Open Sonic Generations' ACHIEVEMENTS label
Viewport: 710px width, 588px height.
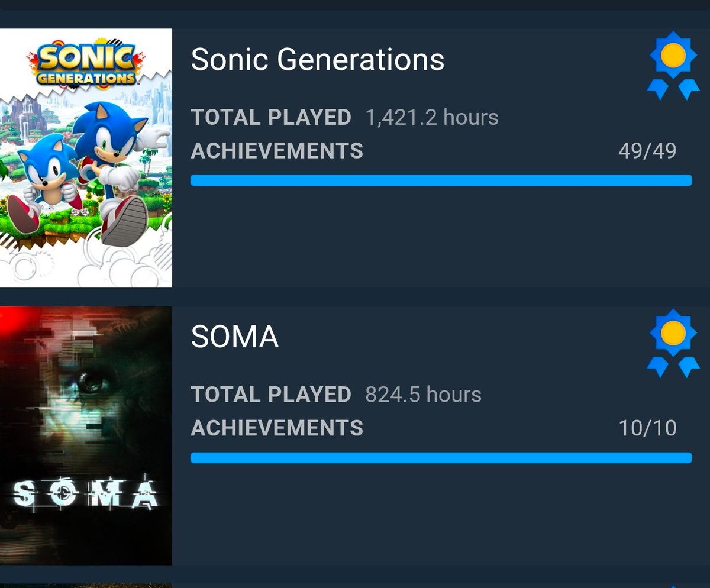coord(277,151)
